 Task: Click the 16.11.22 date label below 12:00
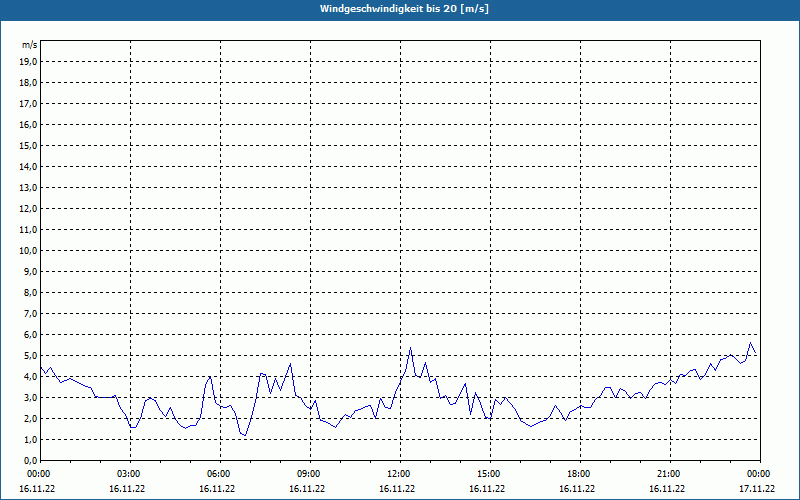click(398, 489)
